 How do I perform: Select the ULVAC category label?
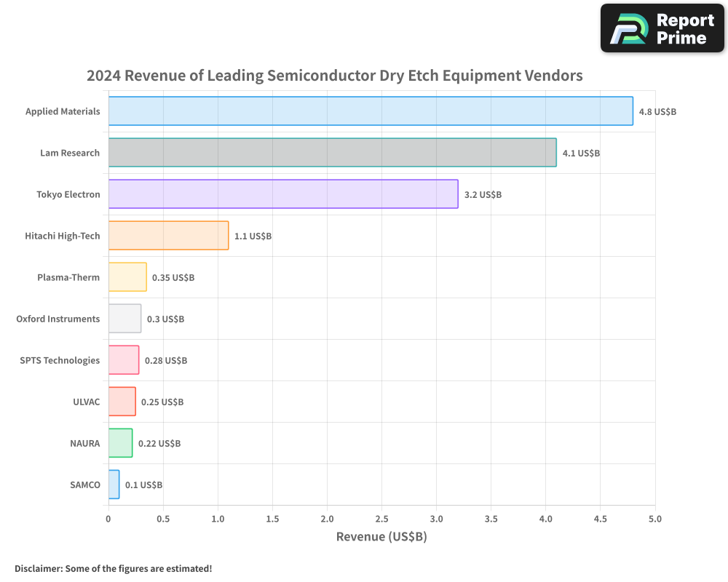tap(87, 402)
